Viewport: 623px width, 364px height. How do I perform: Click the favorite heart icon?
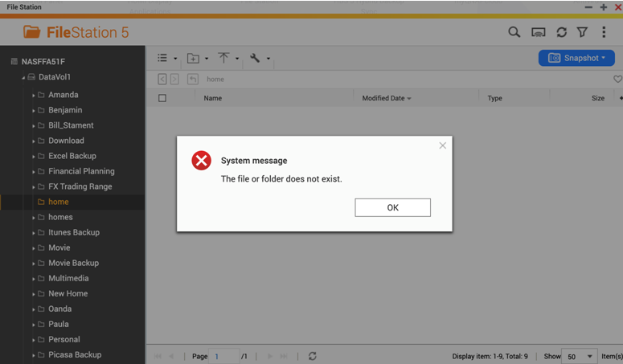pyautogui.click(x=617, y=79)
